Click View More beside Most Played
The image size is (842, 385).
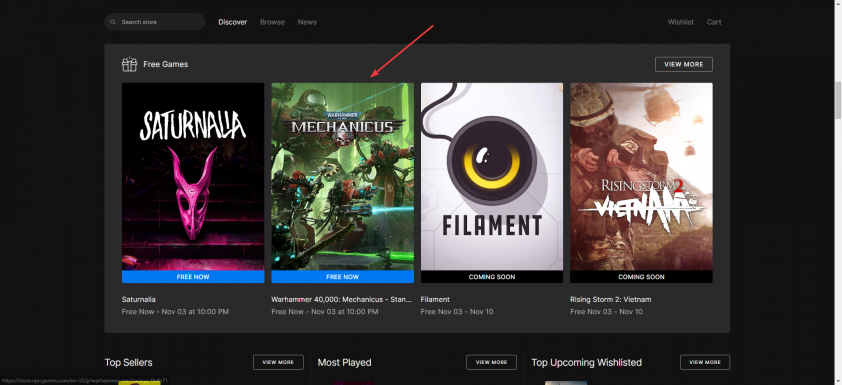coord(491,362)
